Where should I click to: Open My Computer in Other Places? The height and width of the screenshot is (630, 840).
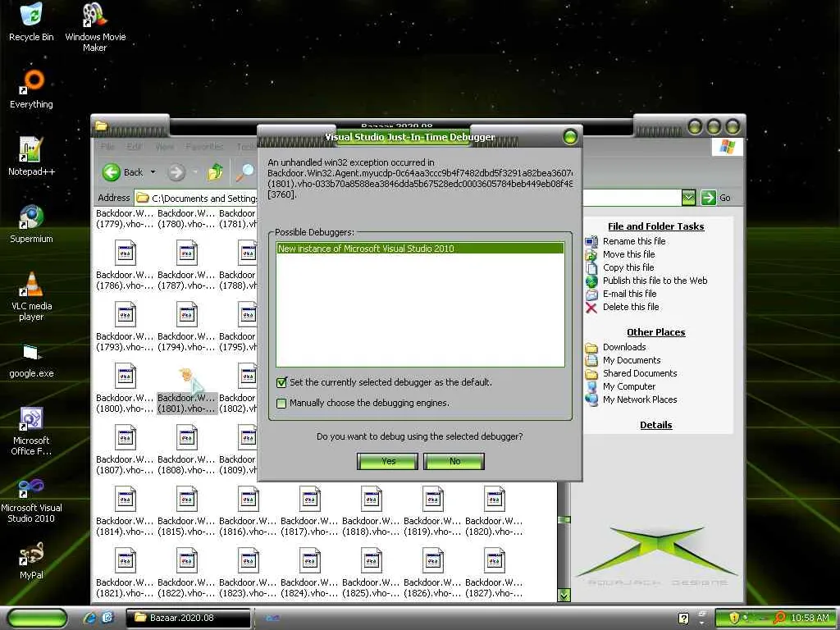coord(629,386)
